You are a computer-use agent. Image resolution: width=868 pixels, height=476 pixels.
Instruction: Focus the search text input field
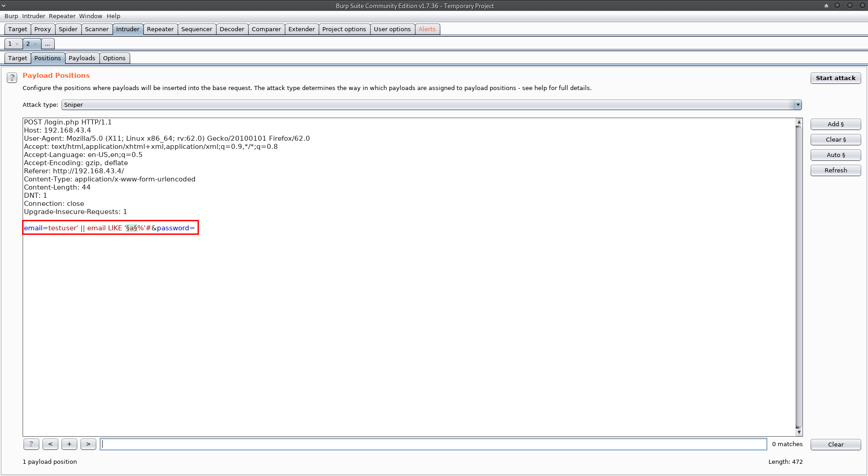(x=433, y=444)
